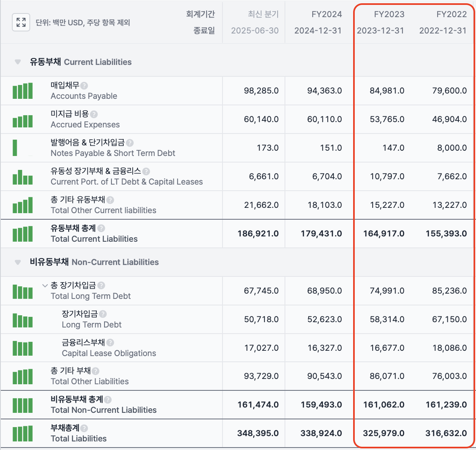The image size is (476, 450).
Task: Click the Total Liabilities label
Action: click(x=79, y=439)
